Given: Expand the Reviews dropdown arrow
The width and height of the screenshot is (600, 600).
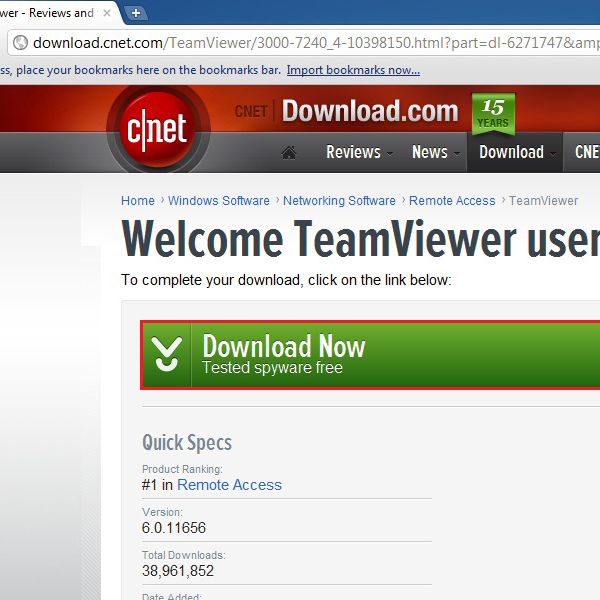Looking at the screenshot, I should (390, 154).
